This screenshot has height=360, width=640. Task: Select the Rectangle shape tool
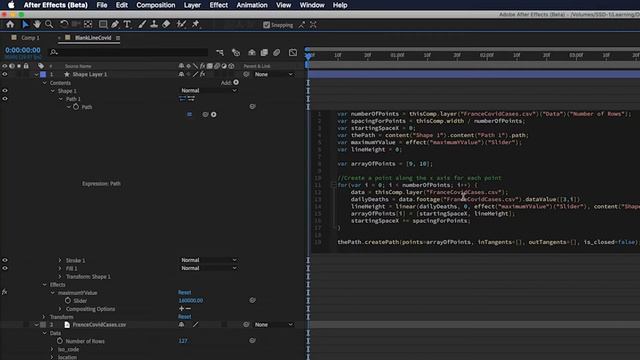tap(103, 24)
